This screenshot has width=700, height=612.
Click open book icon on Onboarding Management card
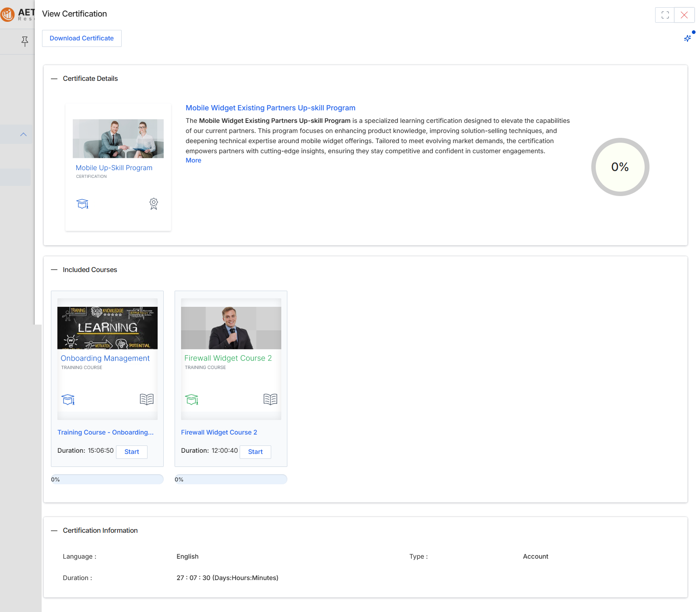click(x=147, y=399)
